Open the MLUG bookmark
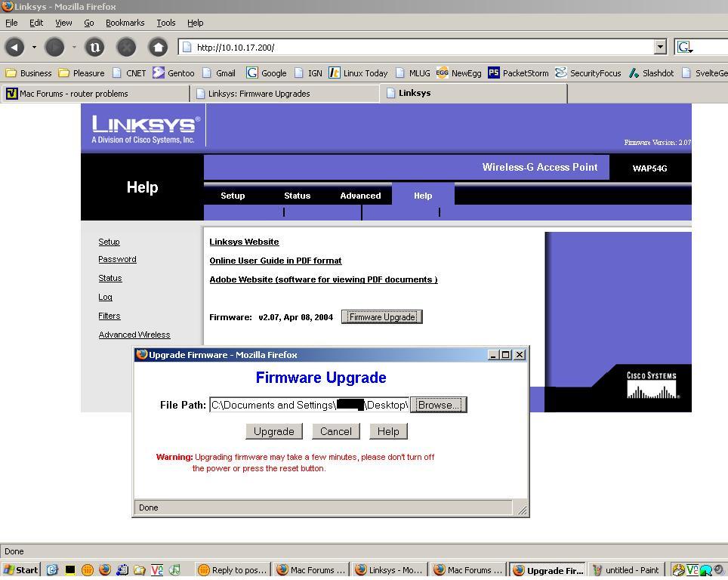 (413, 73)
